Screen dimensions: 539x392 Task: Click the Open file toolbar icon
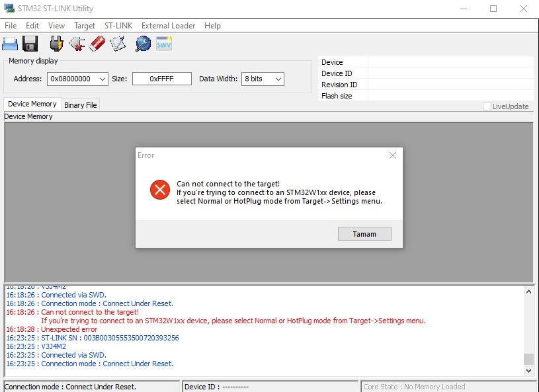point(10,44)
